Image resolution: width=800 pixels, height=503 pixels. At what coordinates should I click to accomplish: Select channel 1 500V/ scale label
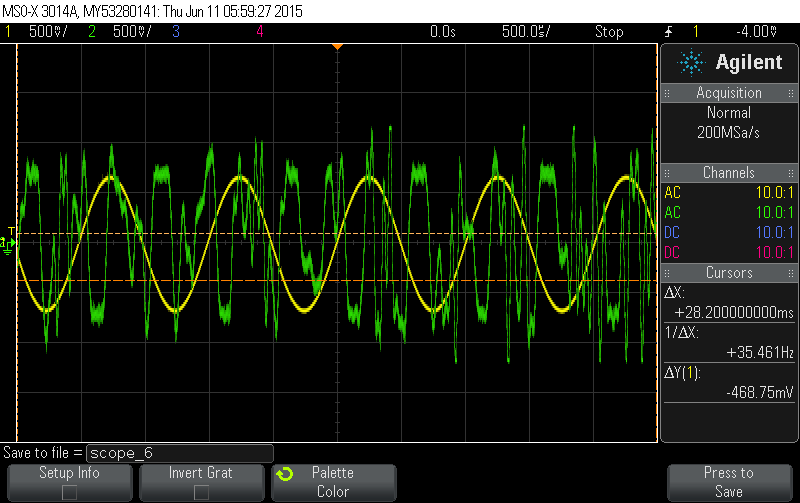point(48,32)
